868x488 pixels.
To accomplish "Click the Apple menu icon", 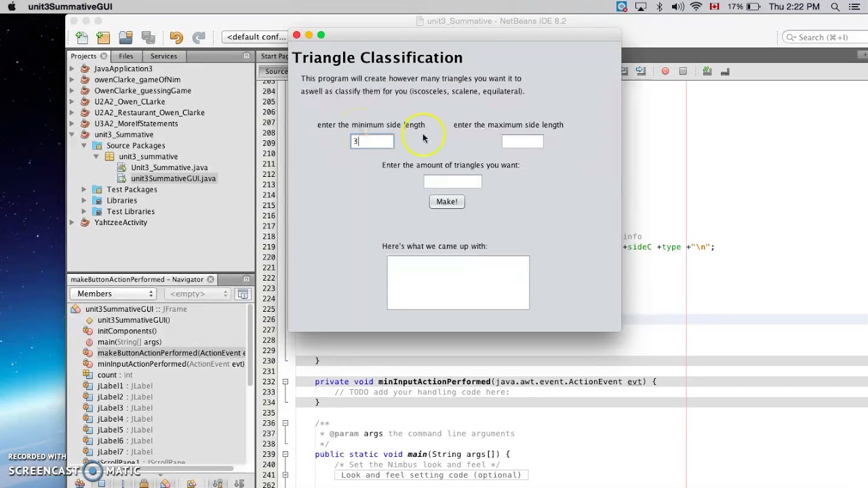I will [12, 7].
